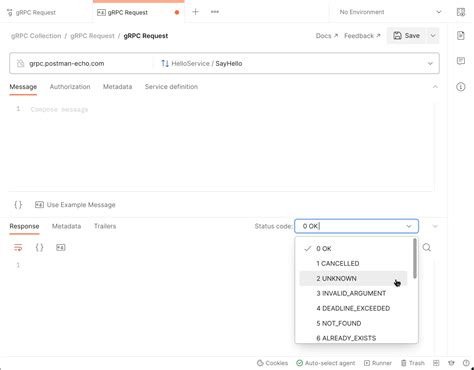Open the environment quick look icon
This screenshot has height=370, width=474.
(x=461, y=12)
